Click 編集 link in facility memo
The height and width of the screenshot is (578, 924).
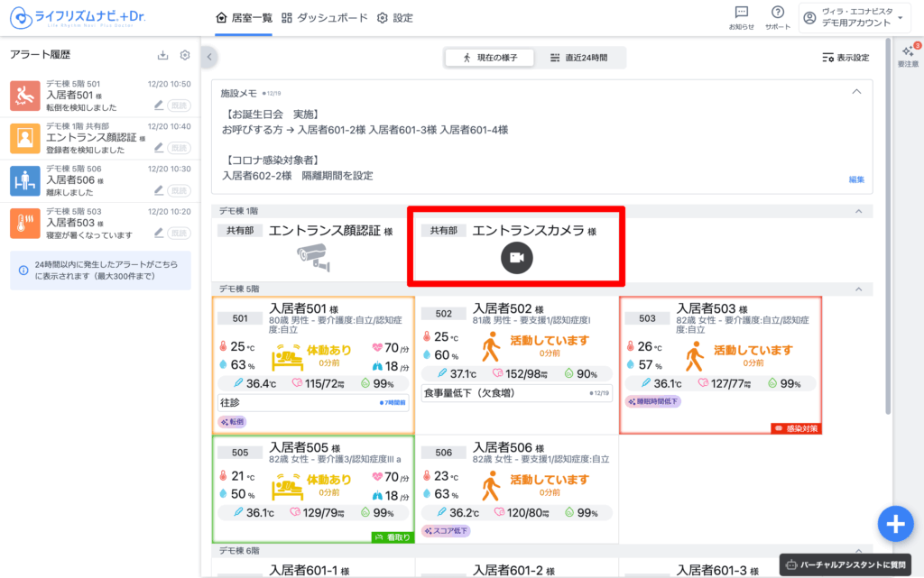click(x=856, y=179)
